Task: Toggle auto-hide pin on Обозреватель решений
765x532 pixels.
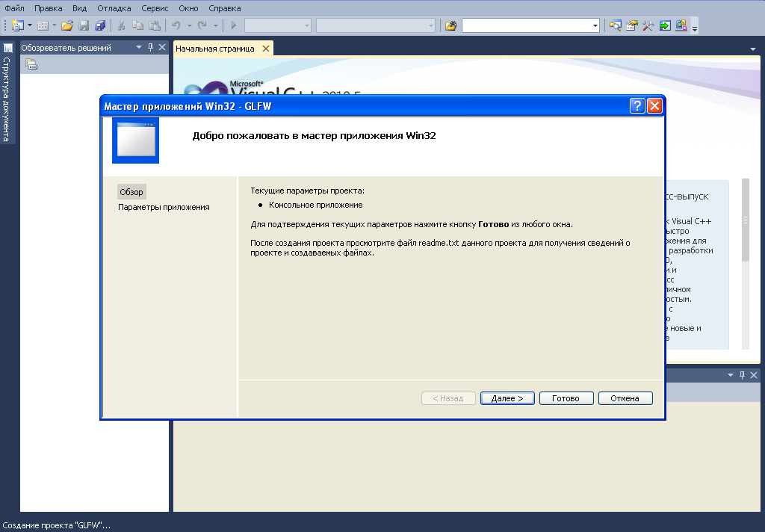Action: 150,47
